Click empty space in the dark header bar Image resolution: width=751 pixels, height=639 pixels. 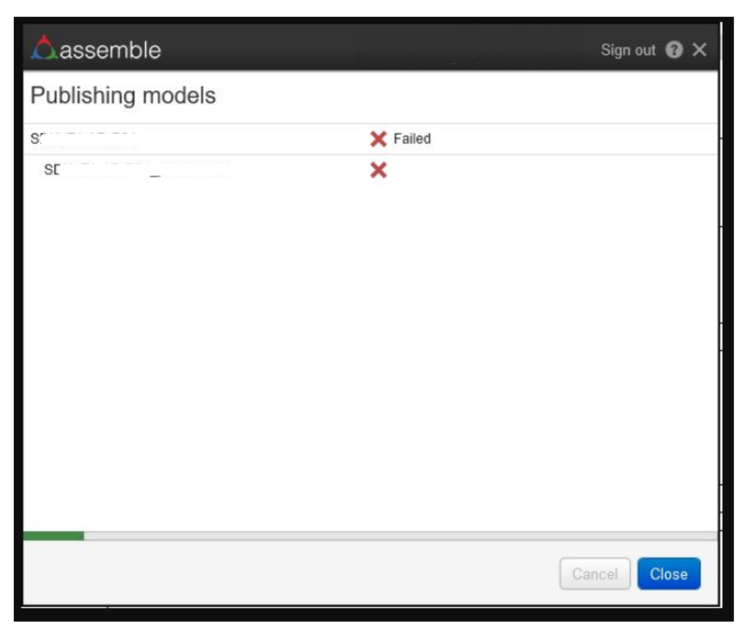pyautogui.click(x=380, y=50)
